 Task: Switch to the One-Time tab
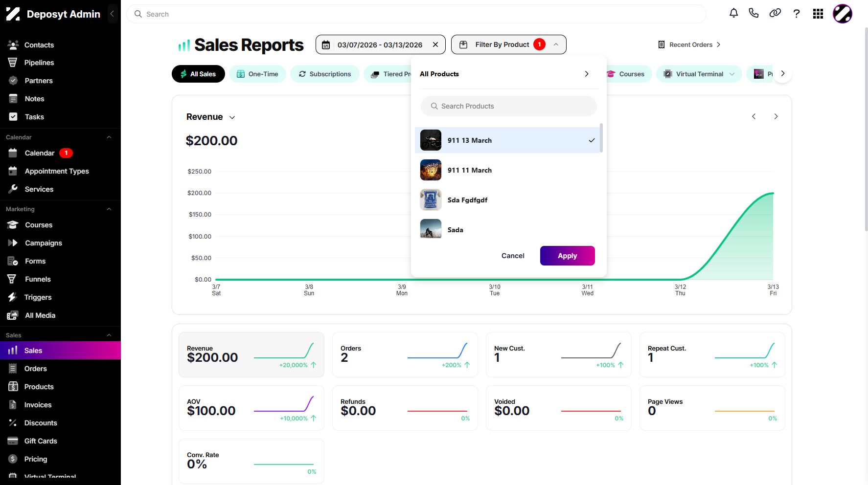click(258, 74)
